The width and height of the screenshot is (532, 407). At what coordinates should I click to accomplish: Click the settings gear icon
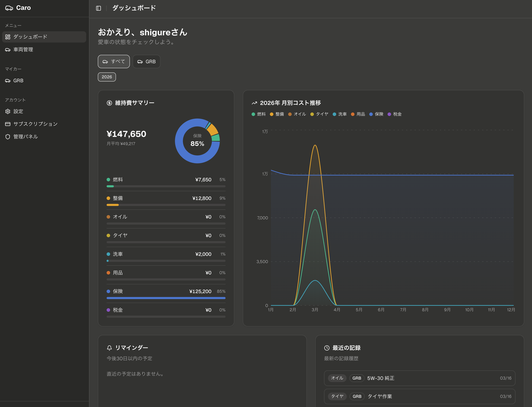click(8, 111)
